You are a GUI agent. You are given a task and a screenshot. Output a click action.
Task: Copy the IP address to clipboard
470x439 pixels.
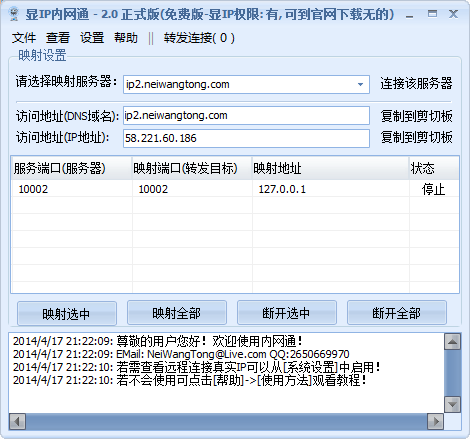416,137
